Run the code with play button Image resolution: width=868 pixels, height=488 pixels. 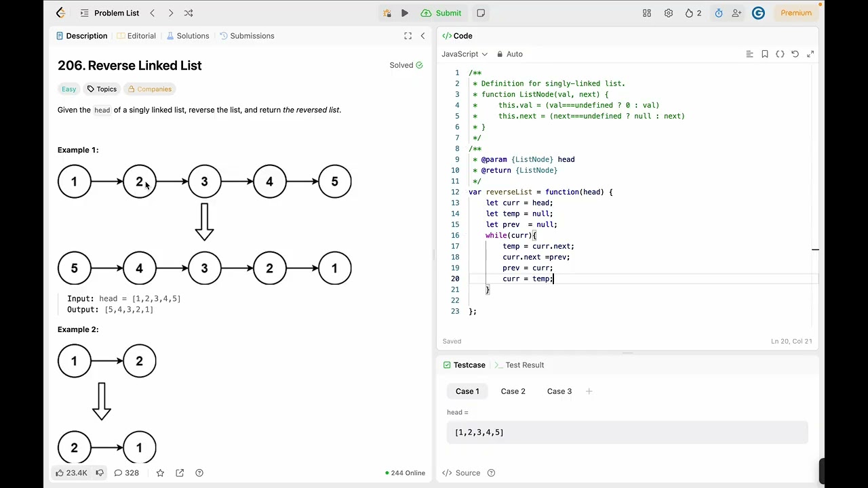(405, 13)
